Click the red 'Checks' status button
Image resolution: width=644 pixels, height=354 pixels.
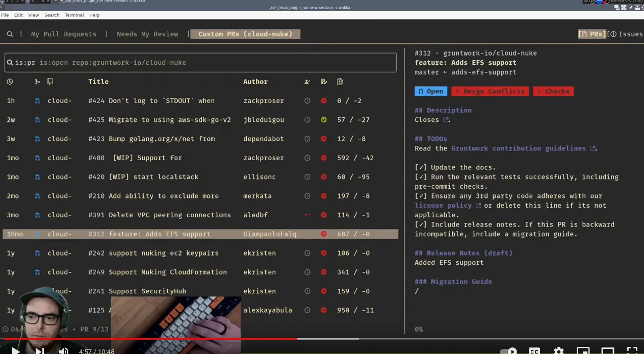[553, 91]
